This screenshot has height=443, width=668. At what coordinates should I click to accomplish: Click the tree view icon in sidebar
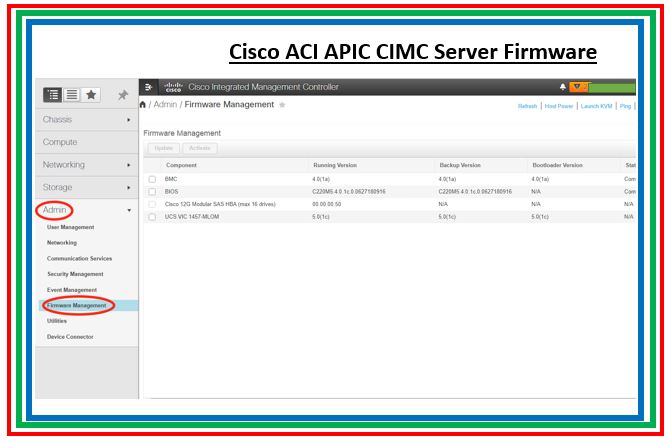coord(53,95)
